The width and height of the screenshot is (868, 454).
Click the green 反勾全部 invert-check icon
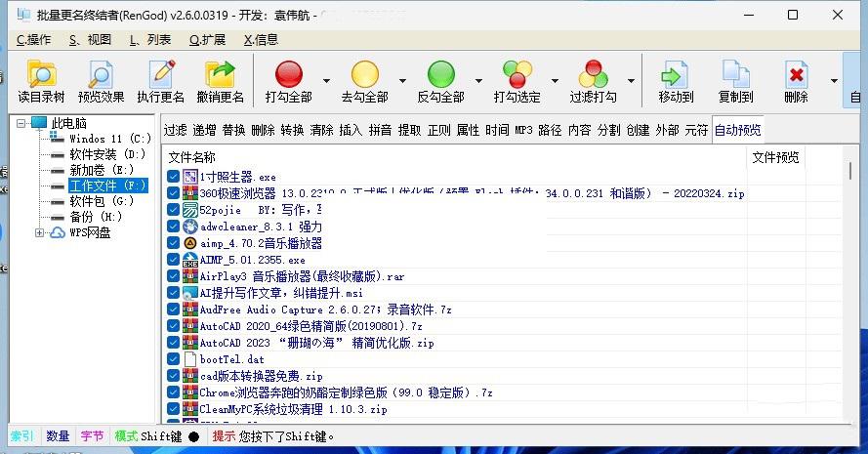point(440,75)
